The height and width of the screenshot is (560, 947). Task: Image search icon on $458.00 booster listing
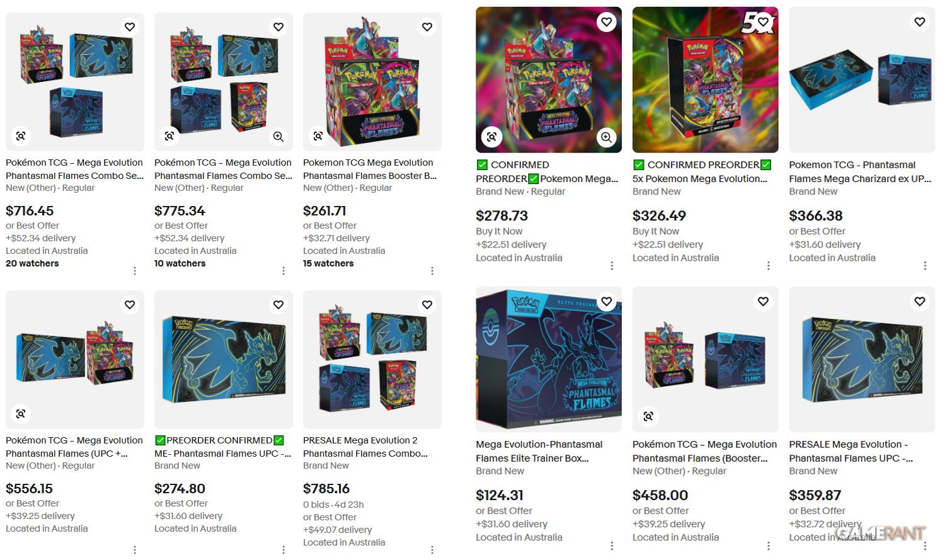click(648, 416)
